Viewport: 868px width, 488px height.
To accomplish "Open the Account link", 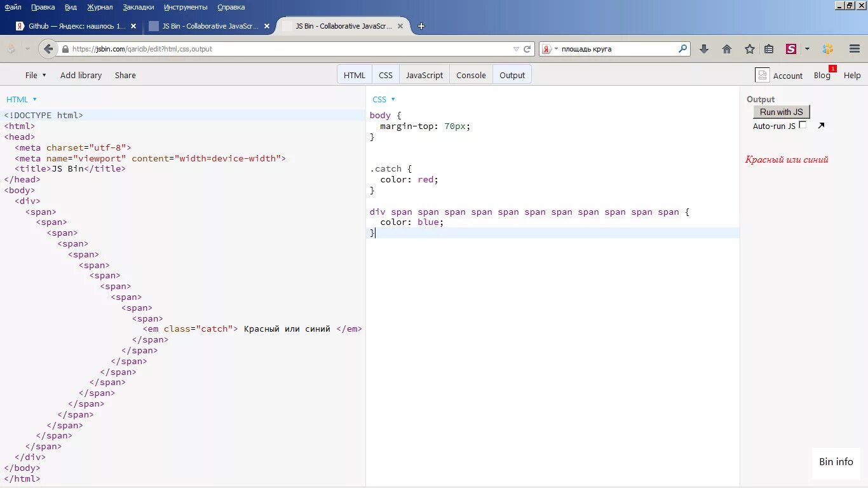I will (788, 76).
